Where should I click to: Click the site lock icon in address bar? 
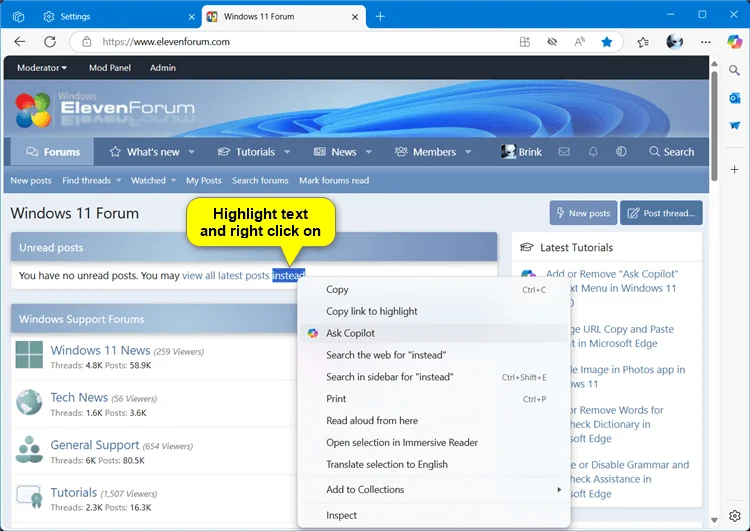click(x=87, y=42)
